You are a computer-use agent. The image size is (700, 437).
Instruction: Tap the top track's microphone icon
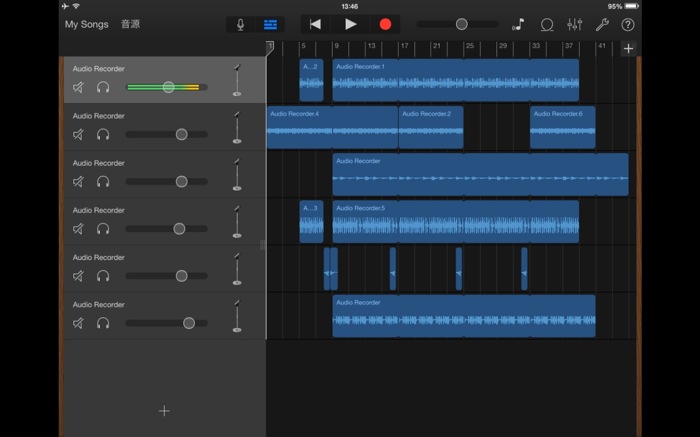tap(237, 80)
